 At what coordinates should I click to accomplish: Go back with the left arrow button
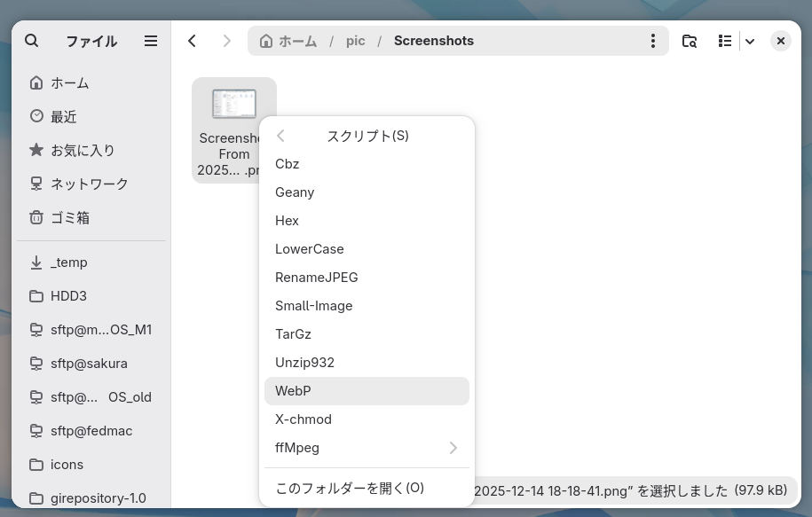coord(193,41)
